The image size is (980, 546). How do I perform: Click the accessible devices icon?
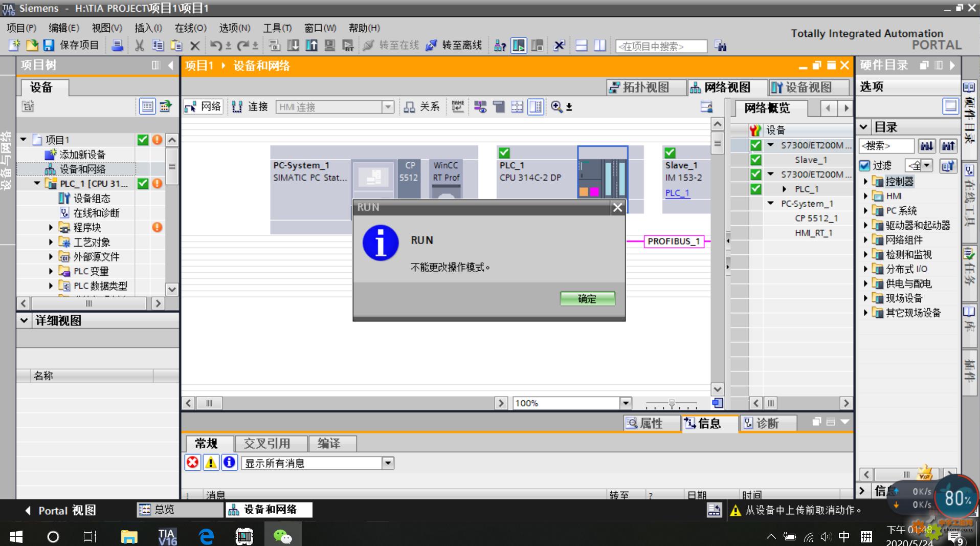click(500, 46)
